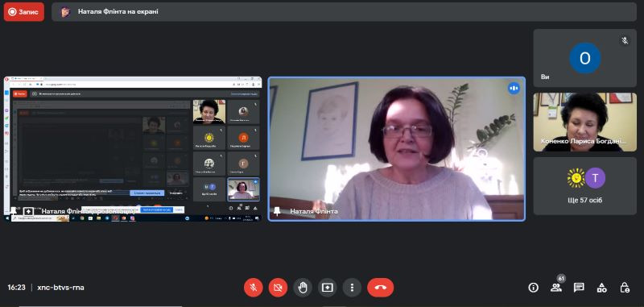Expand the Ще 57 осіб participants tile

coord(585,186)
